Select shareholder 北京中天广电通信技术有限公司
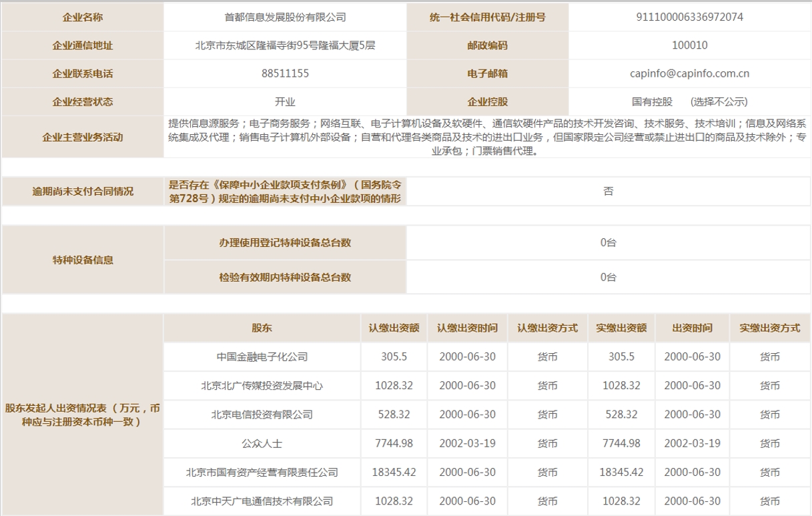The width and height of the screenshot is (812, 516). [262, 501]
